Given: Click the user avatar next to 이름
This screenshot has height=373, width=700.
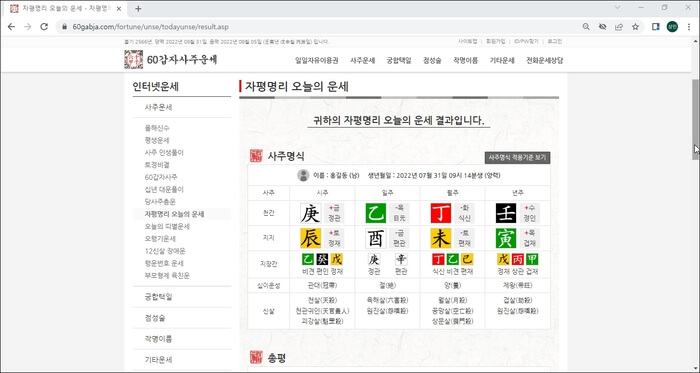Looking at the screenshot, I should point(303,175).
